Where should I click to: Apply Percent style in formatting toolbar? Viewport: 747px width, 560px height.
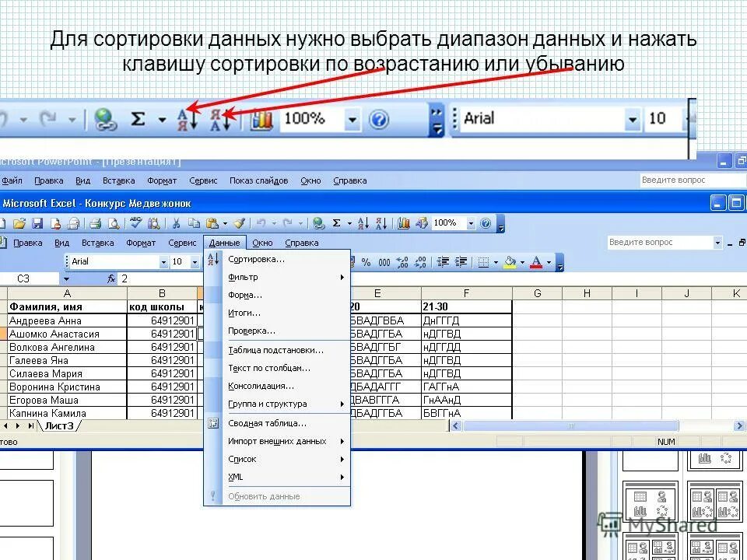[366, 262]
